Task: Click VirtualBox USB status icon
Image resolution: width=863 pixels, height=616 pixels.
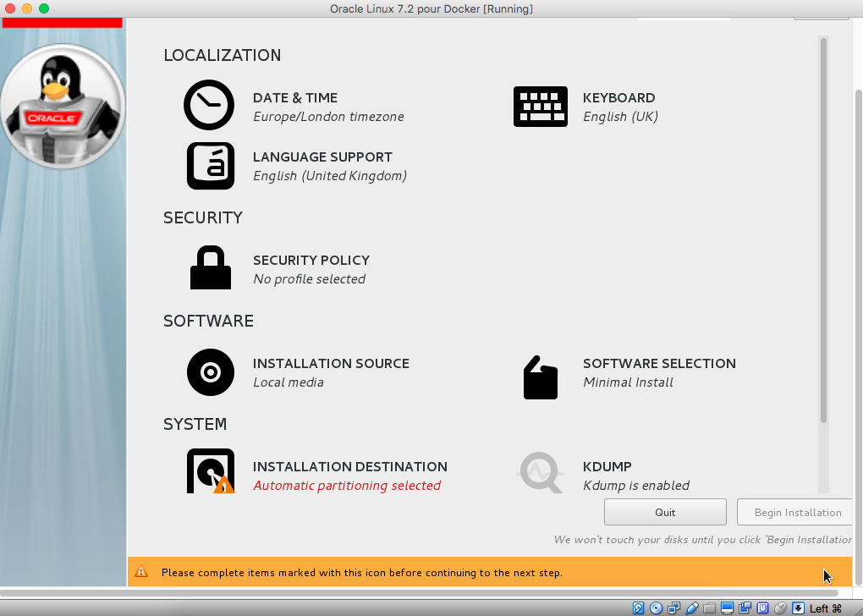Action: [692, 608]
